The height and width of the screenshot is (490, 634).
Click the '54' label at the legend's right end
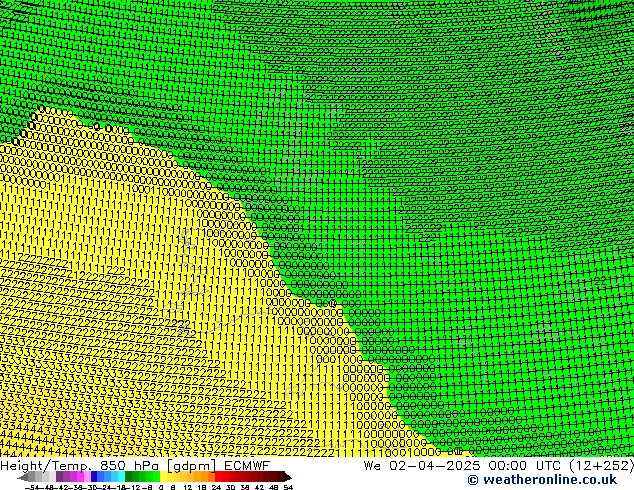coord(287,488)
